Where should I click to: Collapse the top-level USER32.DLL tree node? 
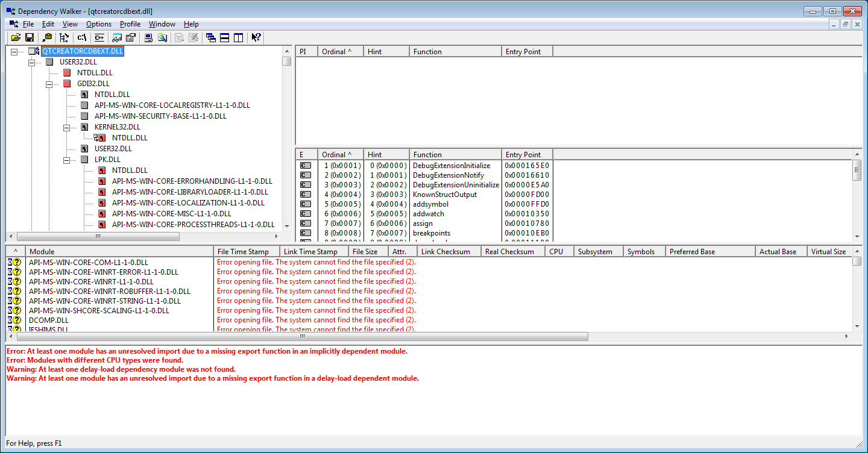pos(32,62)
